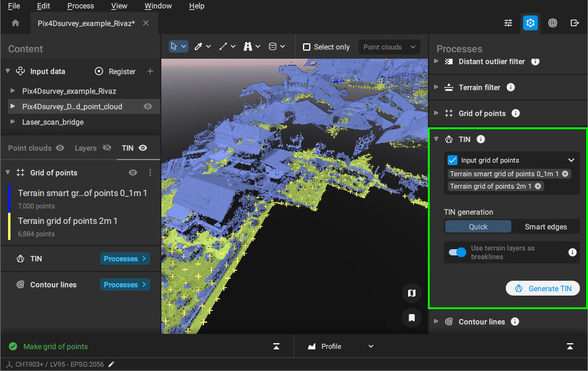Click the Generate TIN button
Image resolution: width=588 pixels, height=371 pixels.
542,289
